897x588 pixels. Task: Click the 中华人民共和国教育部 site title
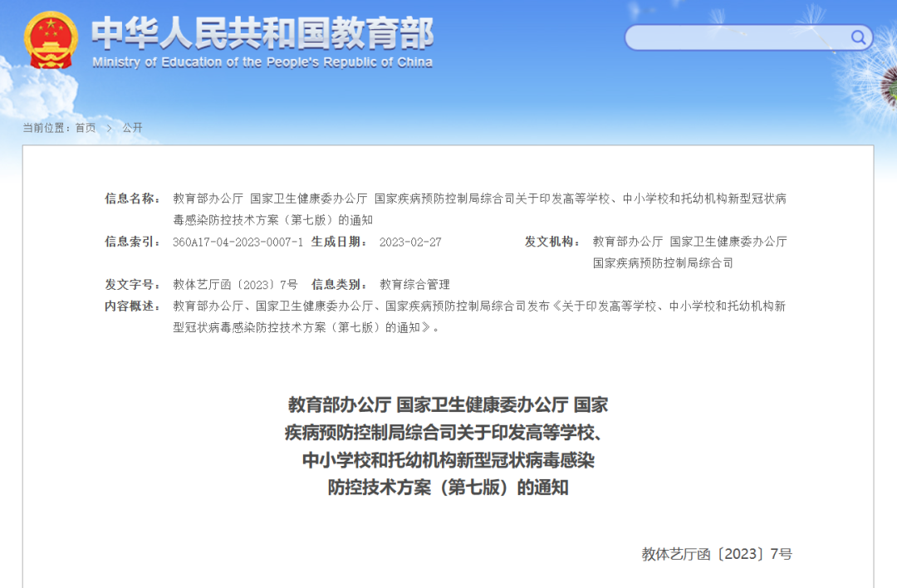point(263,33)
